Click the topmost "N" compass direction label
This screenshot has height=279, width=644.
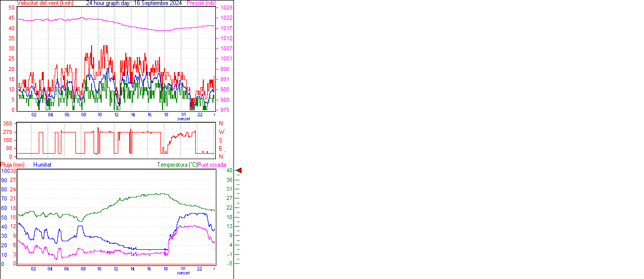220,123
